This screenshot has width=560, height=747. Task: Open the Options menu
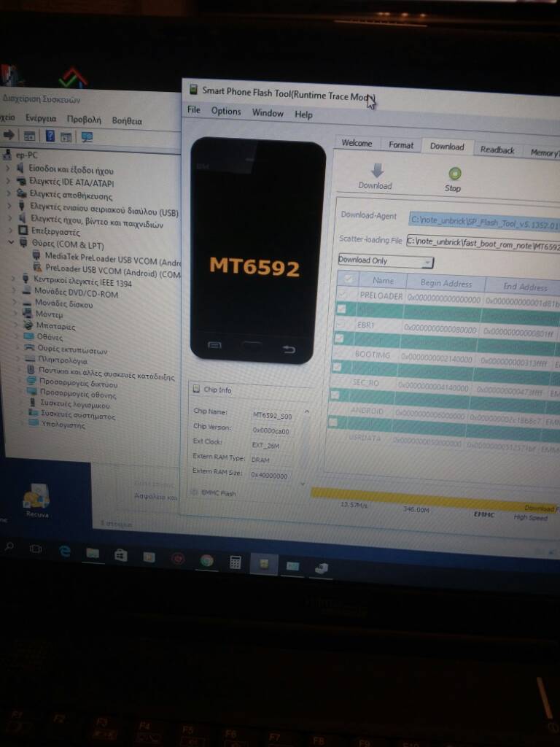pos(226,112)
